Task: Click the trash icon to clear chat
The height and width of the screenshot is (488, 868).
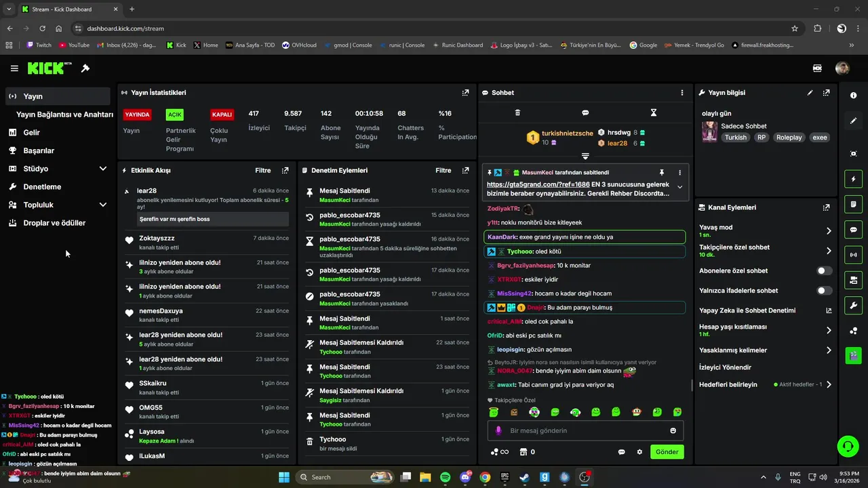Action: click(517, 113)
